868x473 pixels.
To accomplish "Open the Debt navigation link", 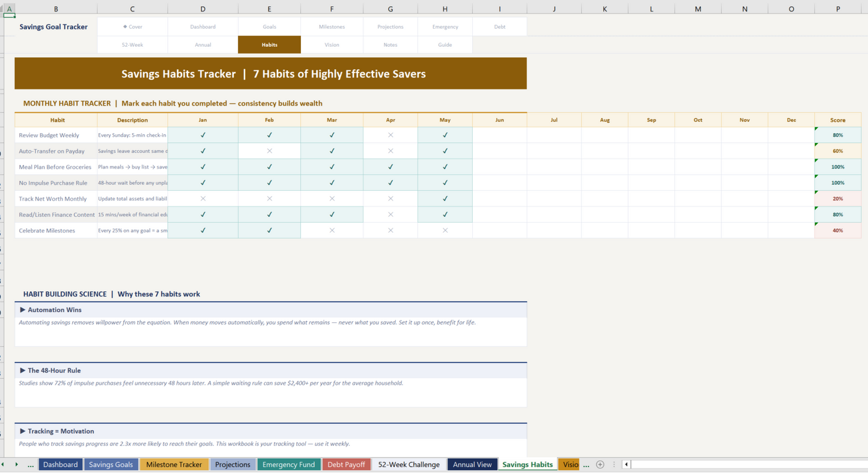I will coord(500,27).
